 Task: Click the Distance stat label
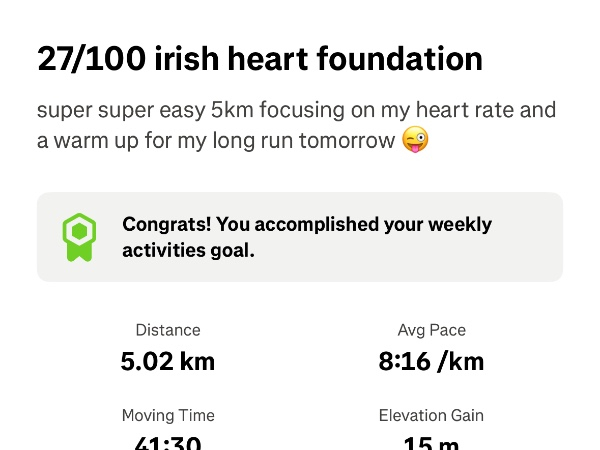coord(168,330)
